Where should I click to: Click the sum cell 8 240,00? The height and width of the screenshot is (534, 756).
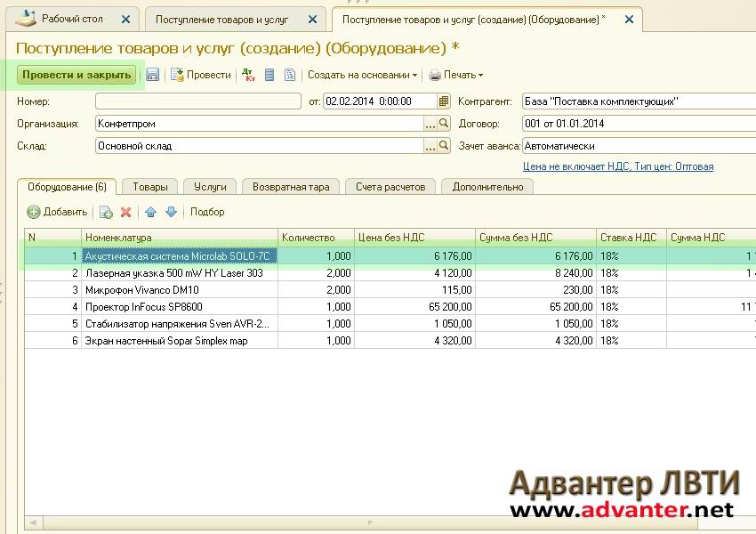535,273
